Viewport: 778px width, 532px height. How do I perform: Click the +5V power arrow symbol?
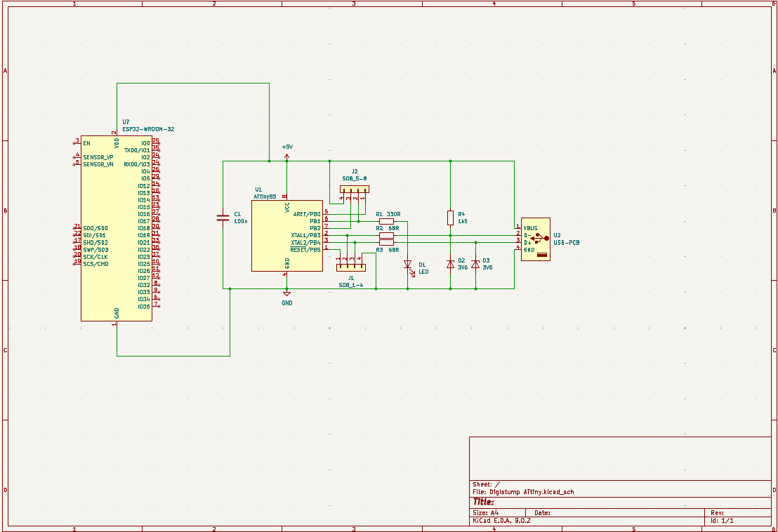(x=286, y=157)
